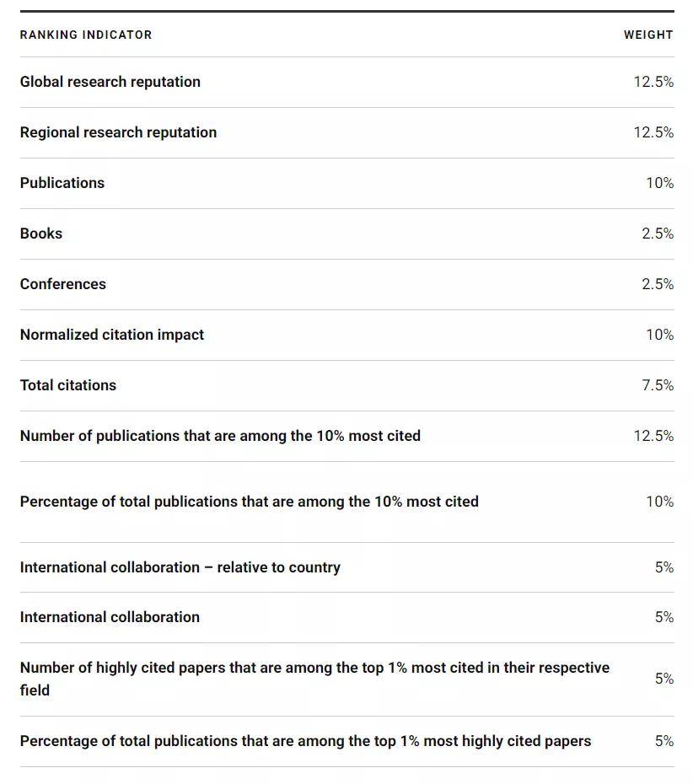Click the plain International collaboration row label
The image size is (693, 784).
pos(110,617)
